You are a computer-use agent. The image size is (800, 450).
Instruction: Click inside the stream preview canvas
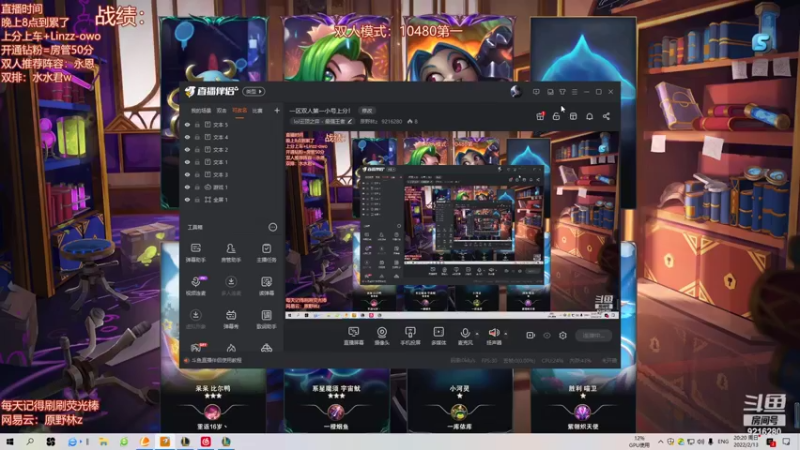[452, 225]
